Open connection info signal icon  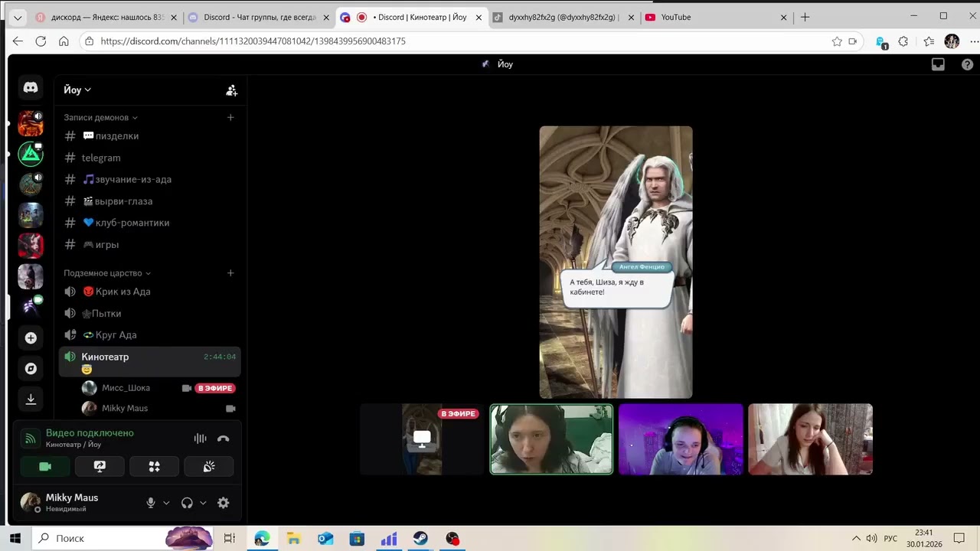(x=31, y=439)
